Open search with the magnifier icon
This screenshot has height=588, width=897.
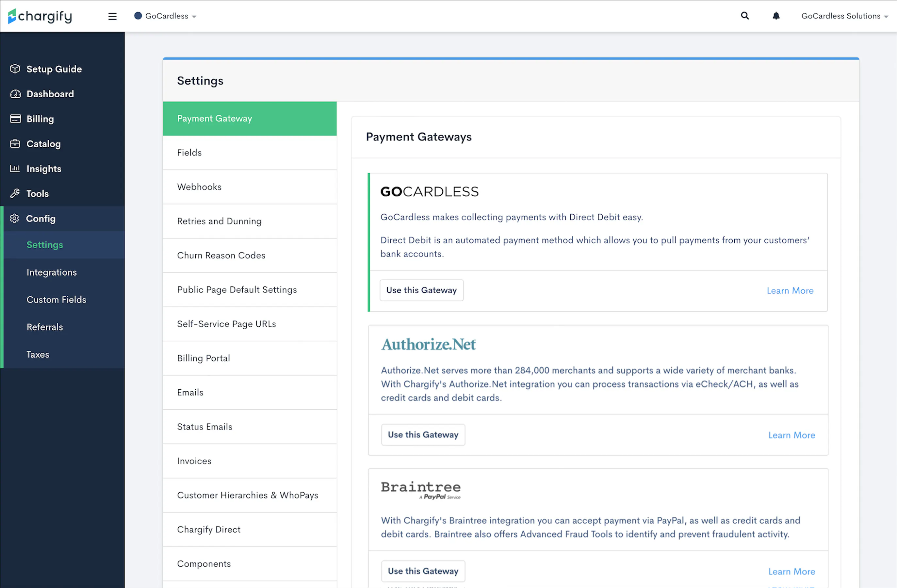[745, 16]
